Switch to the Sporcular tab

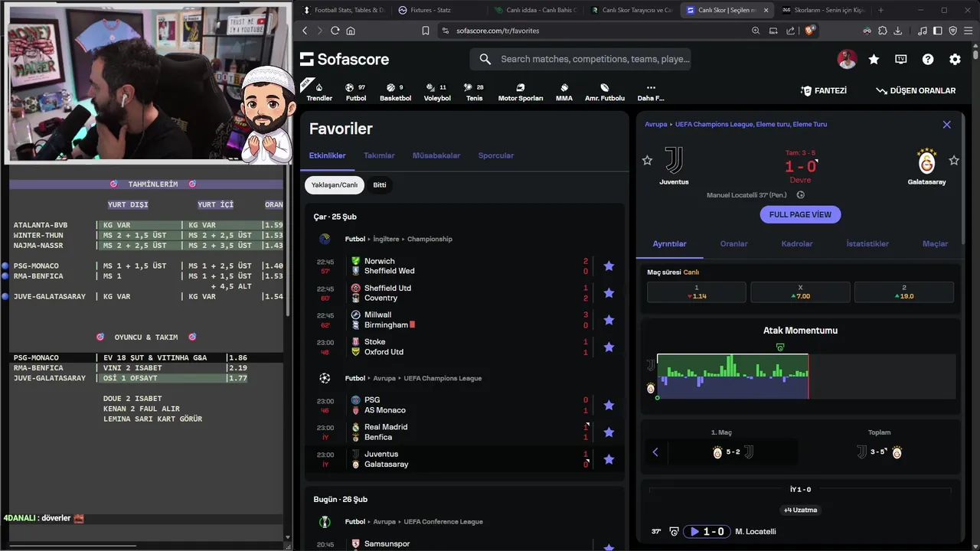coord(496,155)
